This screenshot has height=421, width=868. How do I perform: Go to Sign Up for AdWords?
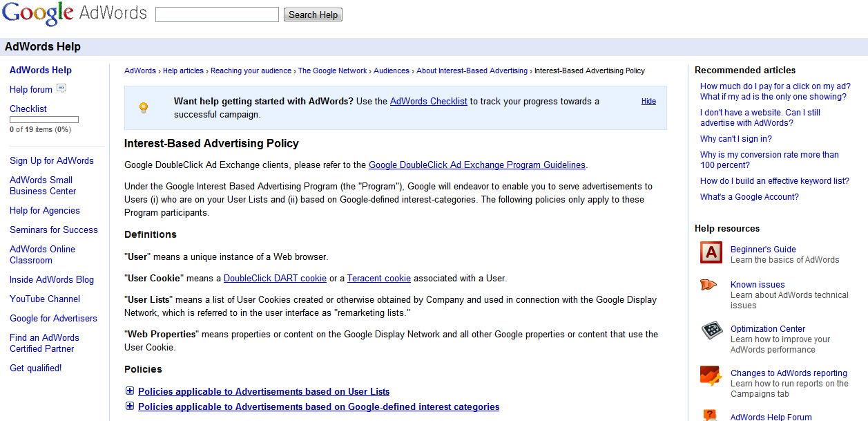click(x=52, y=160)
